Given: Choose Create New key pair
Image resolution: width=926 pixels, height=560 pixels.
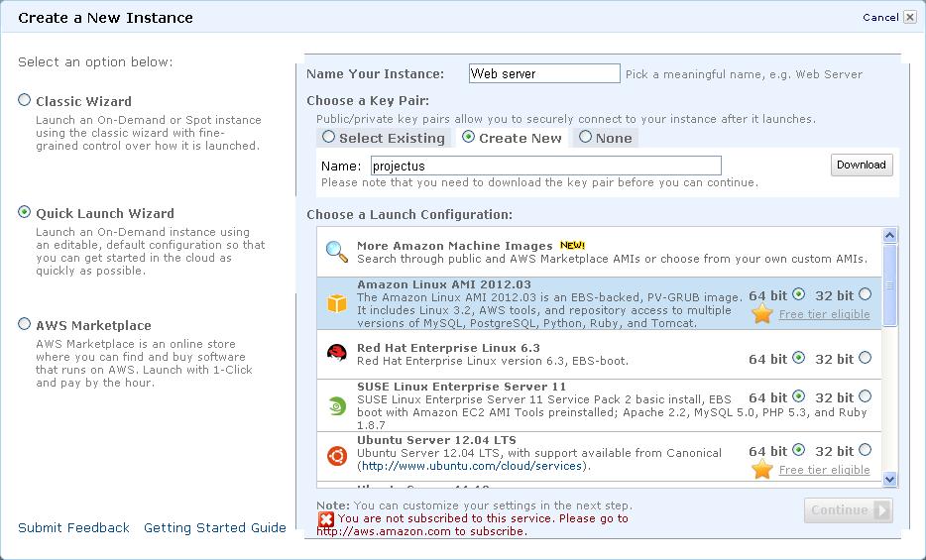Looking at the screenshot, I should [468, 137].
